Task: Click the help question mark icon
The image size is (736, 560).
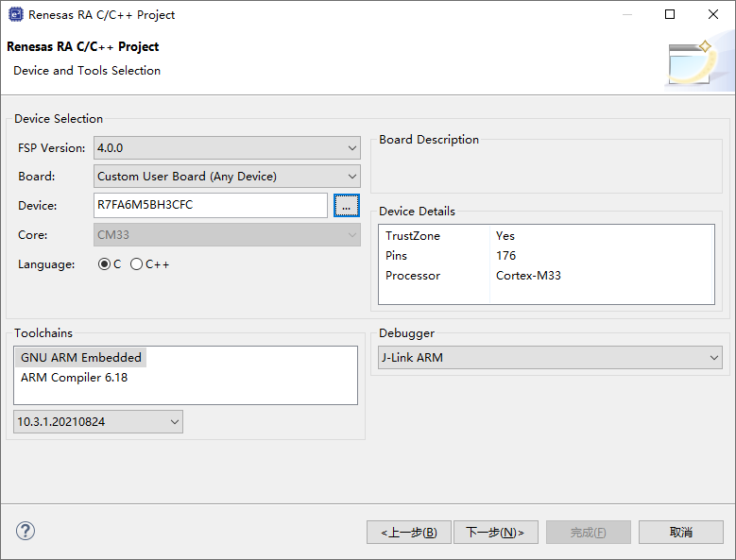Action: 26,531
